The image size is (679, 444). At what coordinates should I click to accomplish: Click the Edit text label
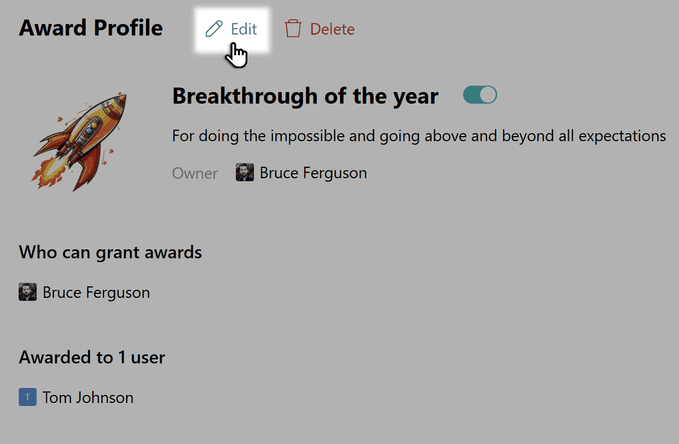[244, 29]
